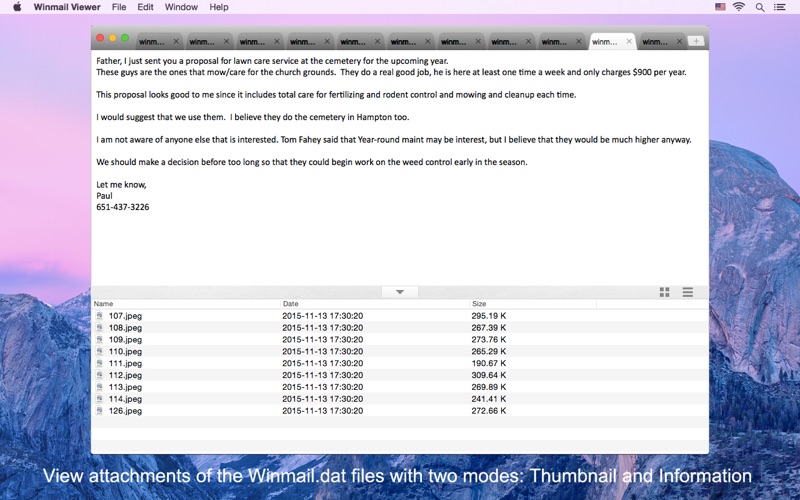
Task: Switch attachments to information list view
Action: click(x=688, y=292)
